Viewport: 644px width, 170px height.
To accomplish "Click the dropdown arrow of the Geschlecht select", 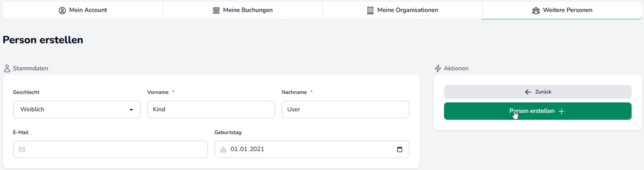I will point(131,110).
